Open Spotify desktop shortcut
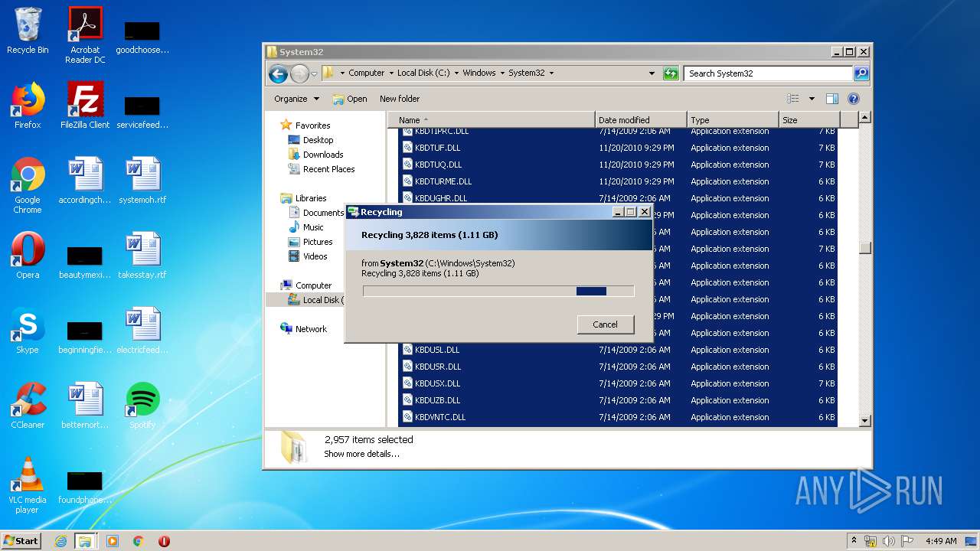The width and height of the screenshot is (980, 551). pos(142,406)
